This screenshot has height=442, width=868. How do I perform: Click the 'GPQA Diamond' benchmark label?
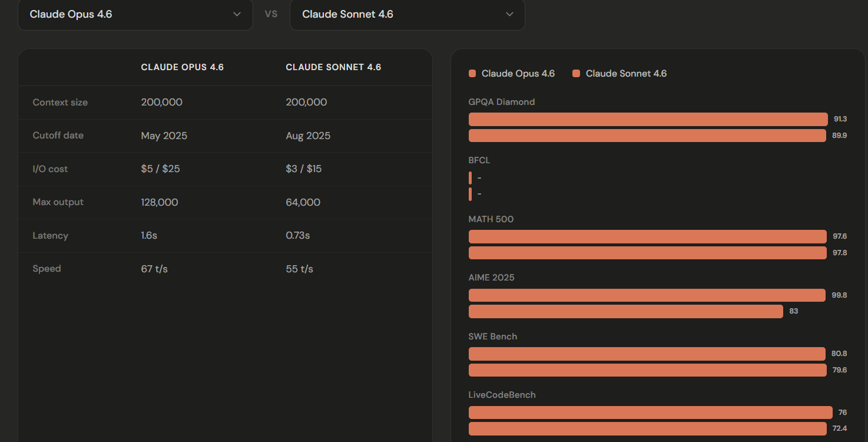click(502, 102)
